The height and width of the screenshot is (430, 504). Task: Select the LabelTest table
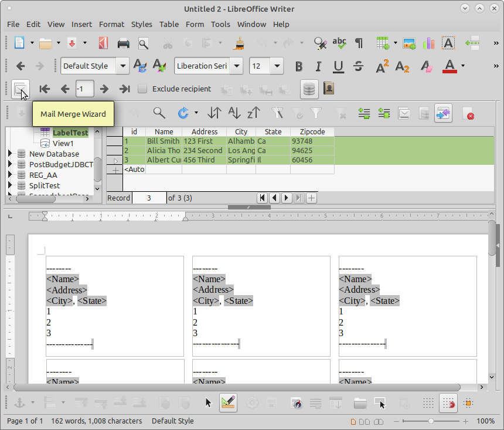coord(70,133)
